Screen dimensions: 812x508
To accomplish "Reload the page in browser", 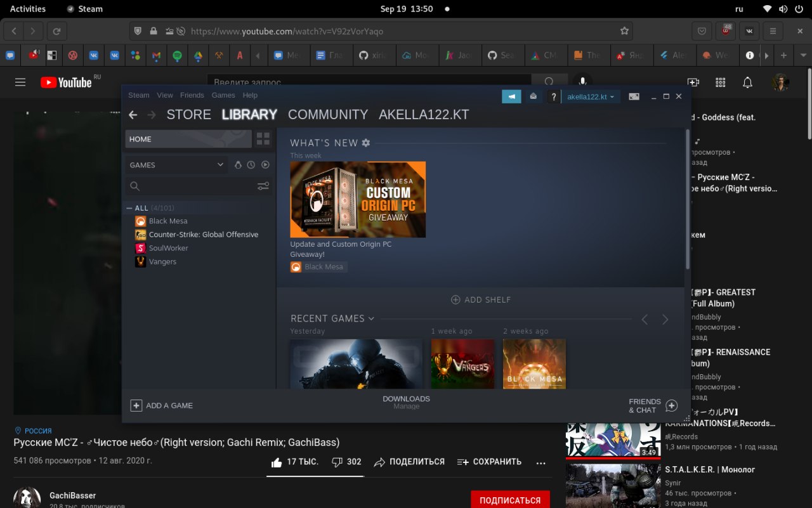I will 56,30.
